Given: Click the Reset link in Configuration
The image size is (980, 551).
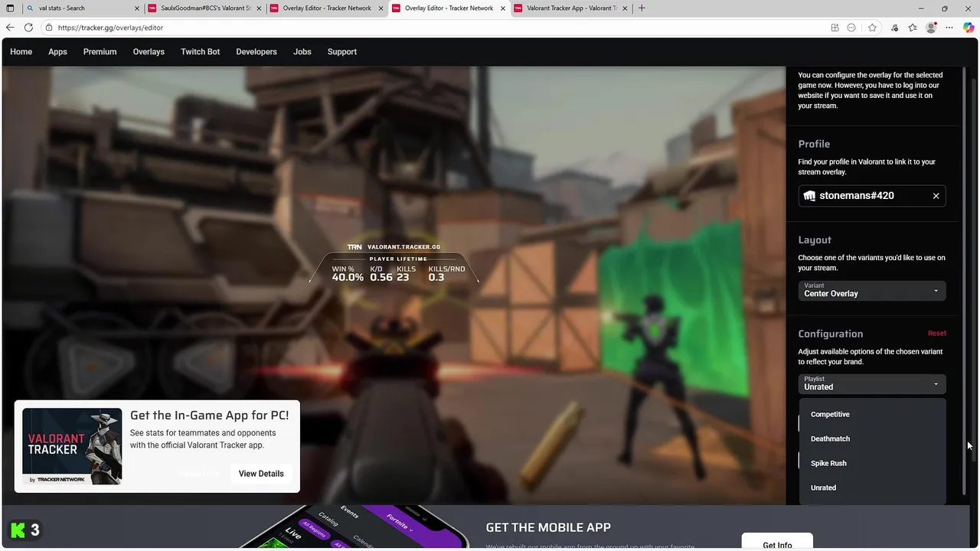Looking at the screenshot, I should tap(937, 334).
